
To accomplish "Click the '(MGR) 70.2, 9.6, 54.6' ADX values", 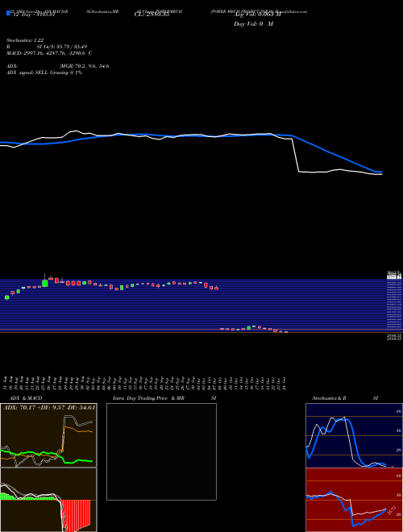I will 84,66.
